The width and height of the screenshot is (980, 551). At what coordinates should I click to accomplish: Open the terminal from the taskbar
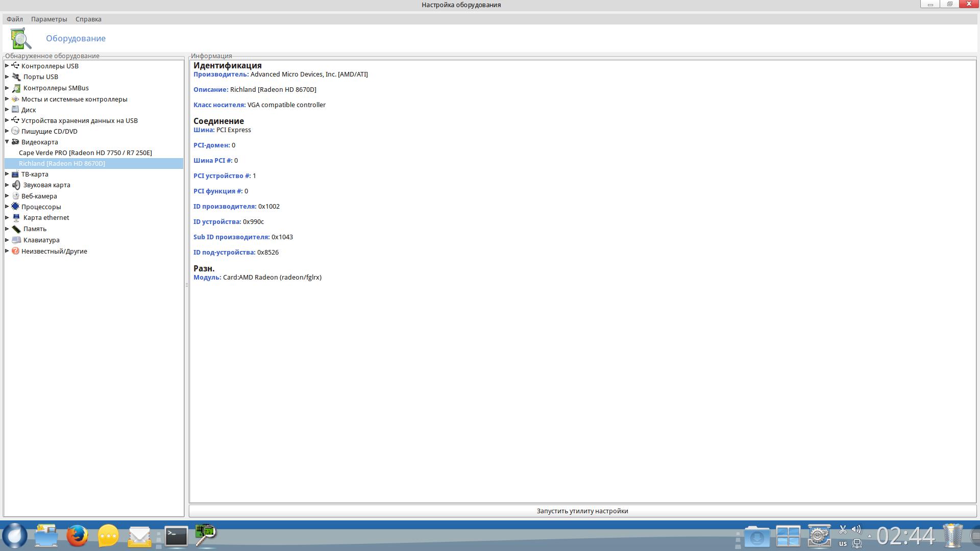[x=176, y=536]
